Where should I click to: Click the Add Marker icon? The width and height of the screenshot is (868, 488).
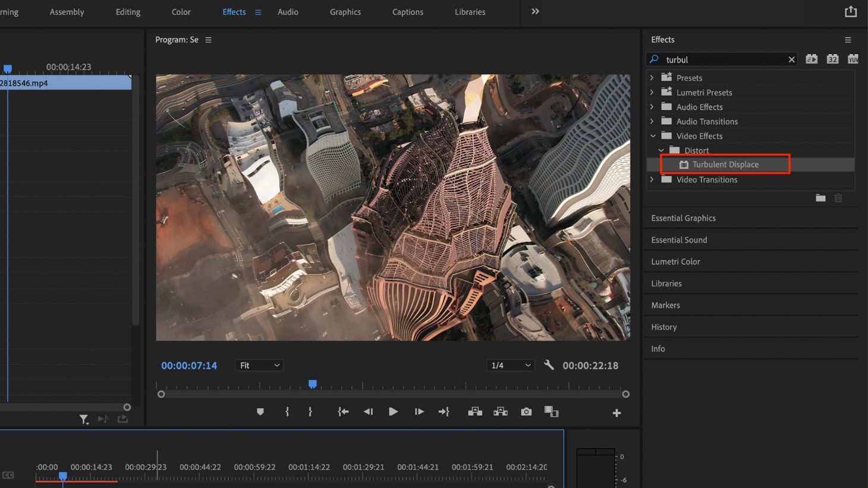(260, 411)
